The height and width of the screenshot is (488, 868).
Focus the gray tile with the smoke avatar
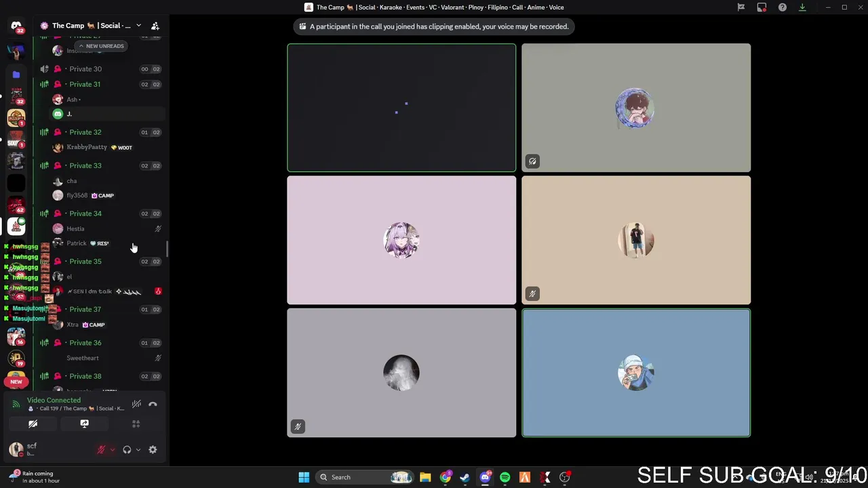[401, 373]
